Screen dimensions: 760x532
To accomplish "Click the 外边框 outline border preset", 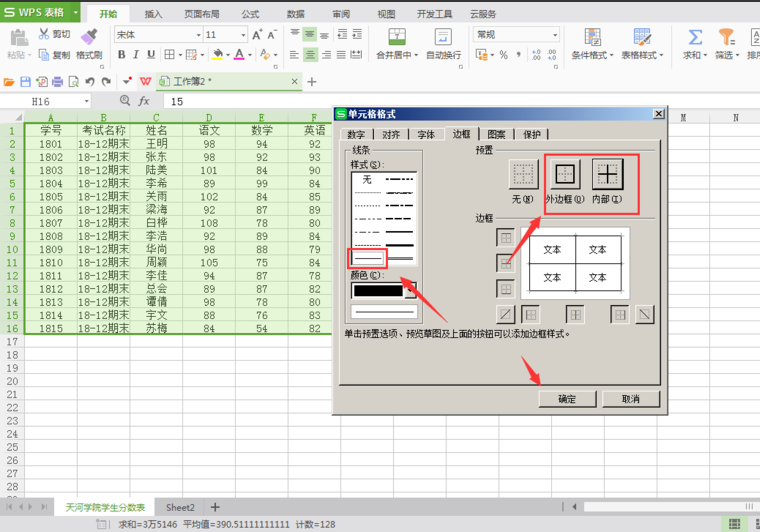I will coord(565,174).
